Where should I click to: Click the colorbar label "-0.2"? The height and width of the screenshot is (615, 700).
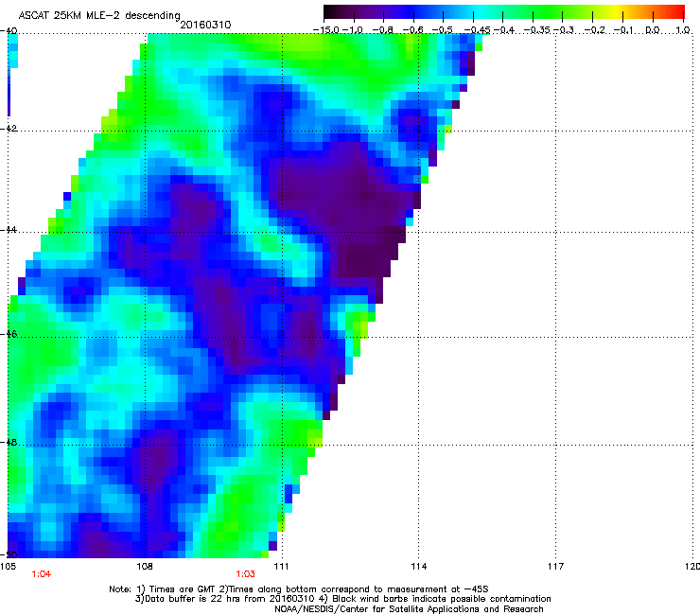coord(594,30)
